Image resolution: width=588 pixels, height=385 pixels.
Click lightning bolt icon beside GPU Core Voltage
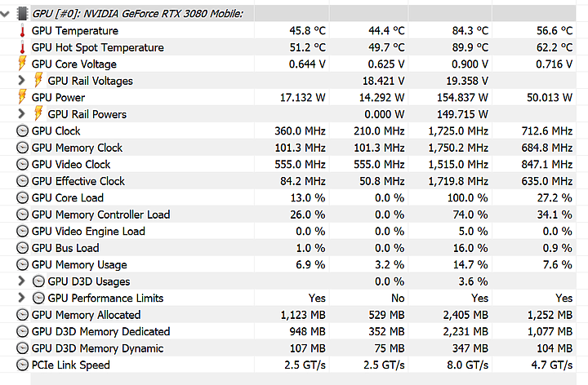pyautogui.click(x=22, y=64)
